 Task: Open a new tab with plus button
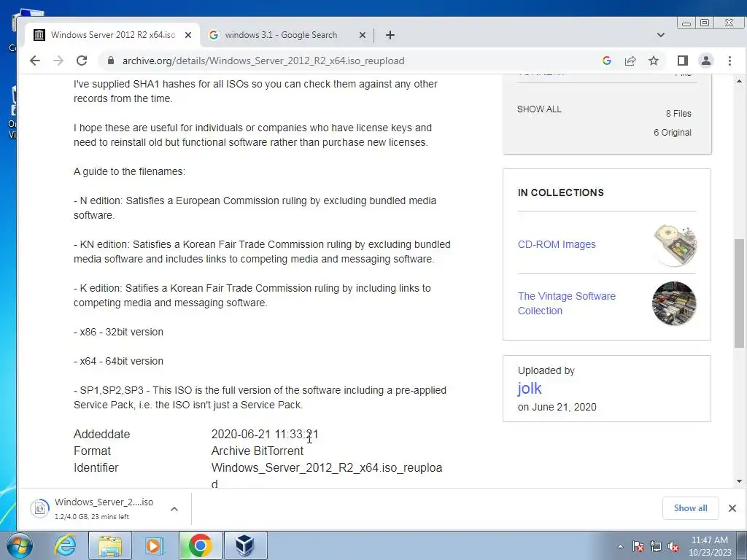pos(390,35)
